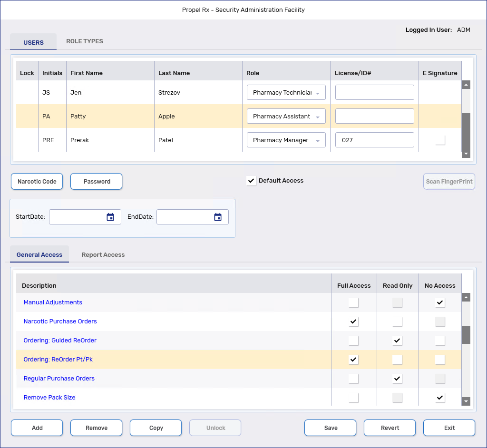Open the EndDate calendar picker
This screenshot has height=448, width=487.
[218, 217]
